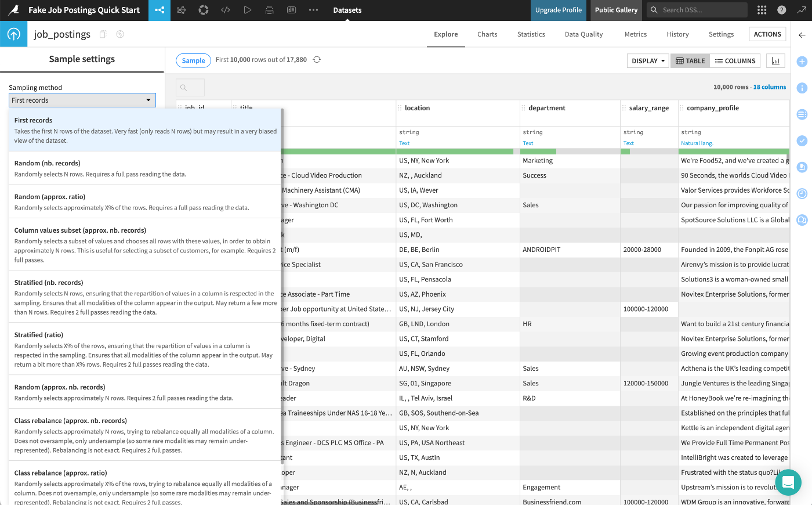Select Class rebalance (approx. nb. records)

point(145,435)
